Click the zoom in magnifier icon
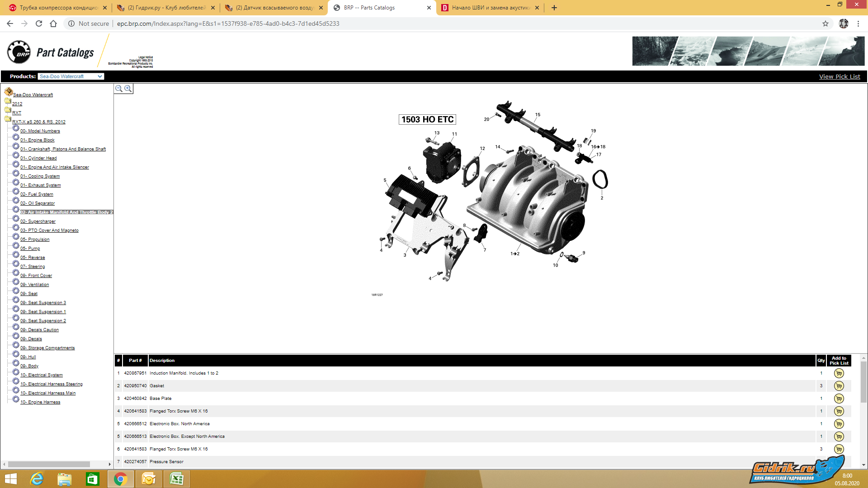868x488 pixels. 128,89
